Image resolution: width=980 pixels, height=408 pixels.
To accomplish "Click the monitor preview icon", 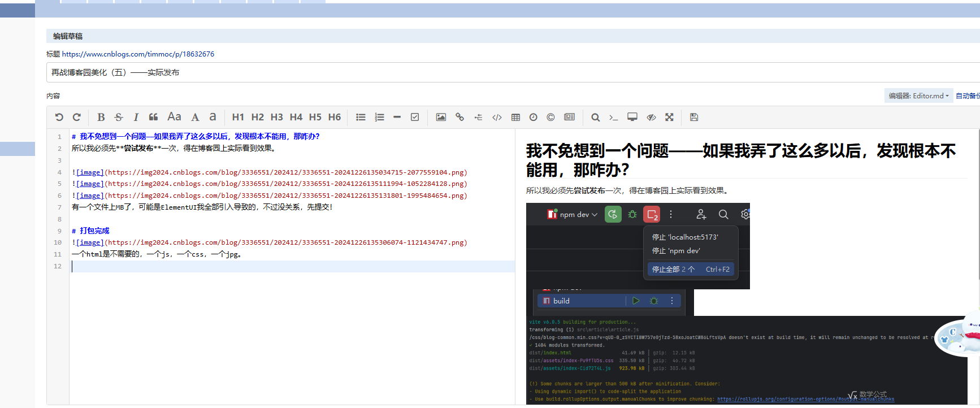I will [x=632, y=117].
